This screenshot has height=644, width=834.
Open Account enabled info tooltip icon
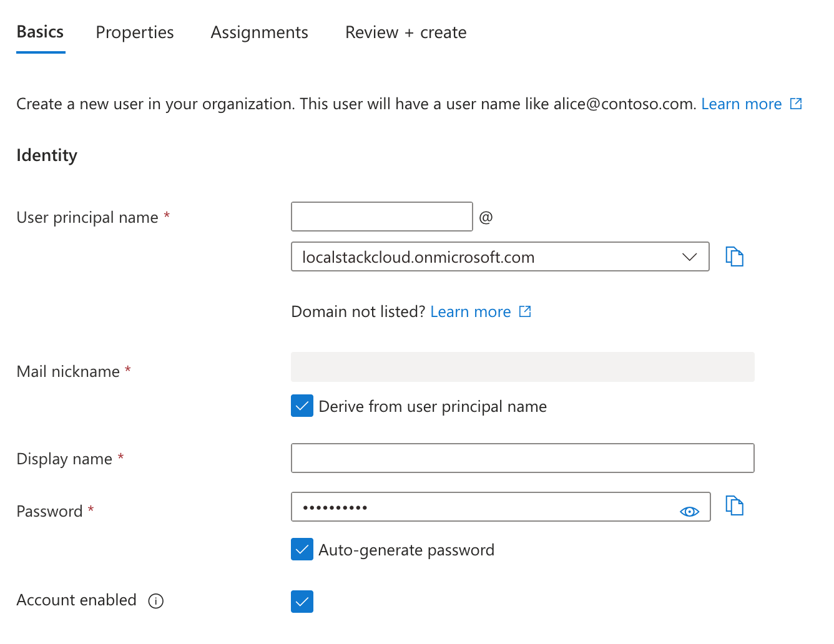[x=156, y=601]
